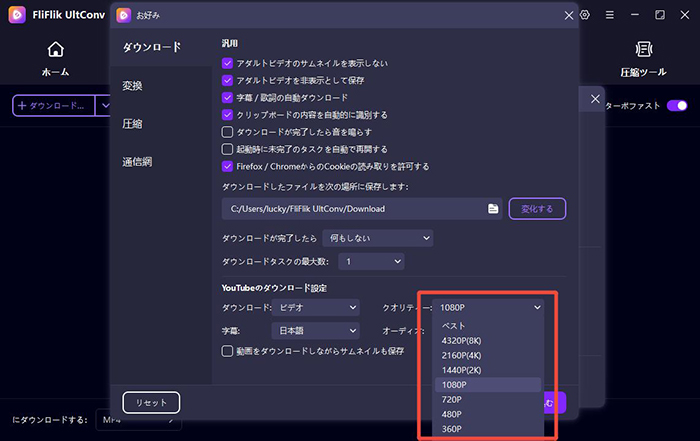The image size is (700, 441).
Task: Enable save thumbnail while downloading checkbox
Action: (x=227, y=351)
